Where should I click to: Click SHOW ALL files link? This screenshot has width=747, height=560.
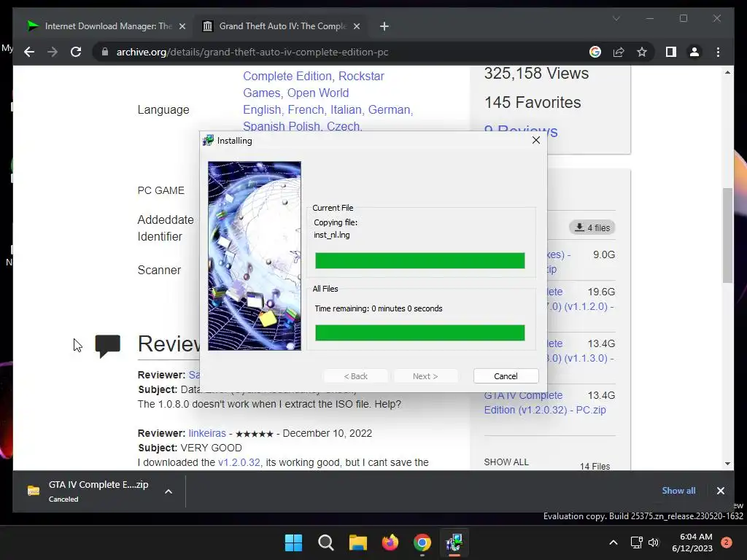[x=506, y=462]
